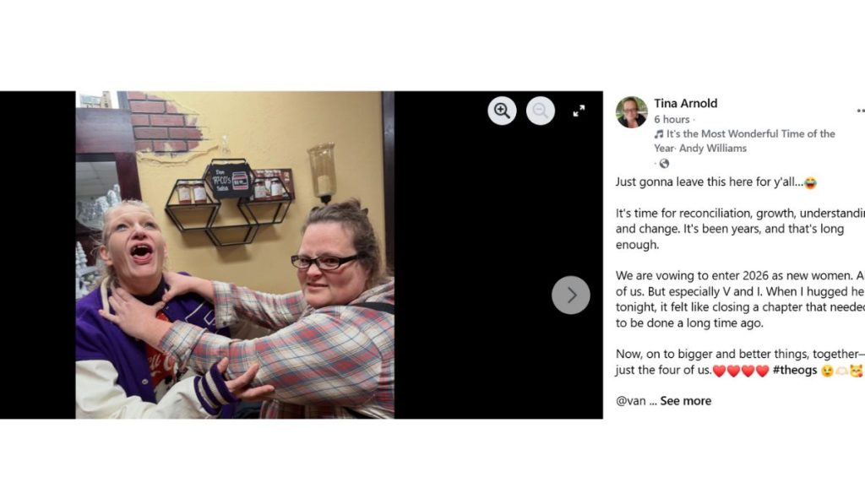
Task: Open Tina Arnold's profile name link
Action: 686,103
